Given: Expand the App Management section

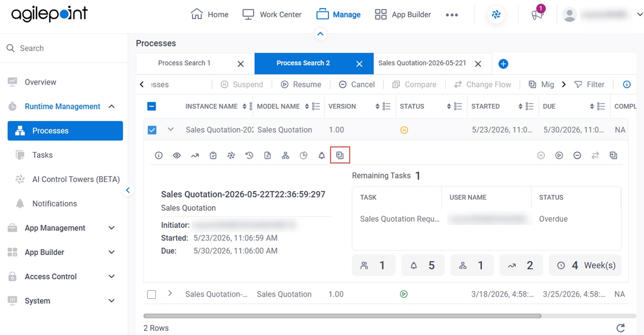Looking at the screenshot, I should click(112, 228).
